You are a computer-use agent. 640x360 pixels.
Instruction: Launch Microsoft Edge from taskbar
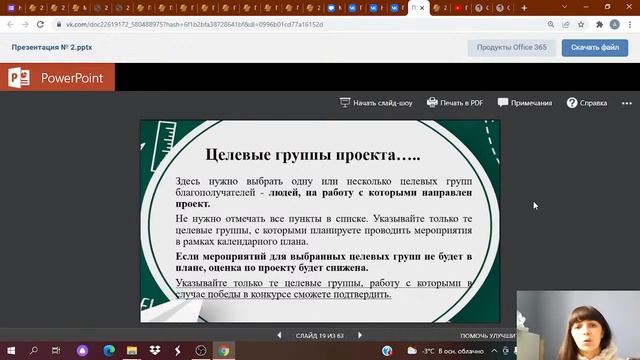[x=109, y=351]
